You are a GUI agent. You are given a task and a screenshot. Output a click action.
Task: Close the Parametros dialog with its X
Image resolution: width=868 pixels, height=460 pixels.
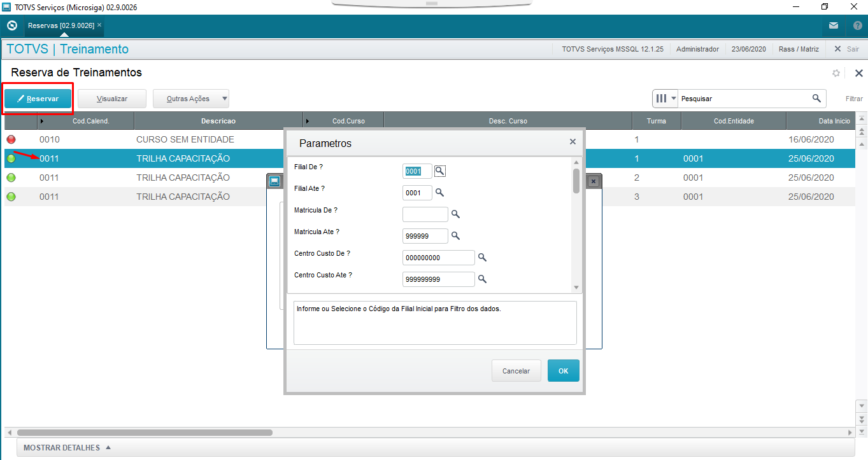(573, 142)
